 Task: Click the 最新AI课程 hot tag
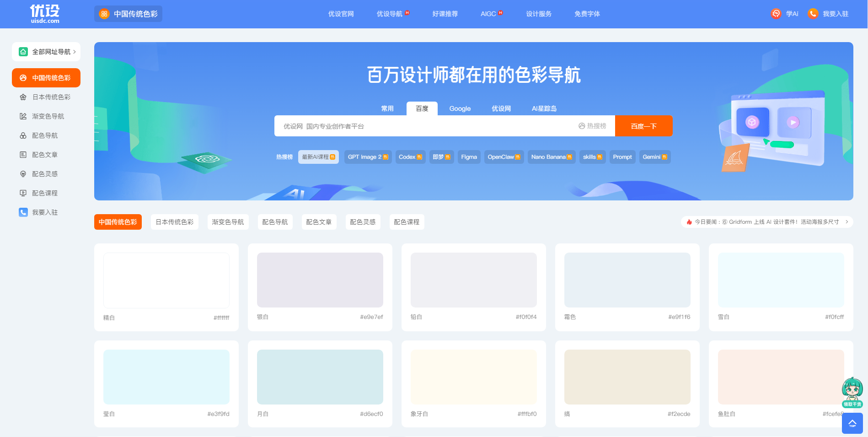(x=318, y=157)
